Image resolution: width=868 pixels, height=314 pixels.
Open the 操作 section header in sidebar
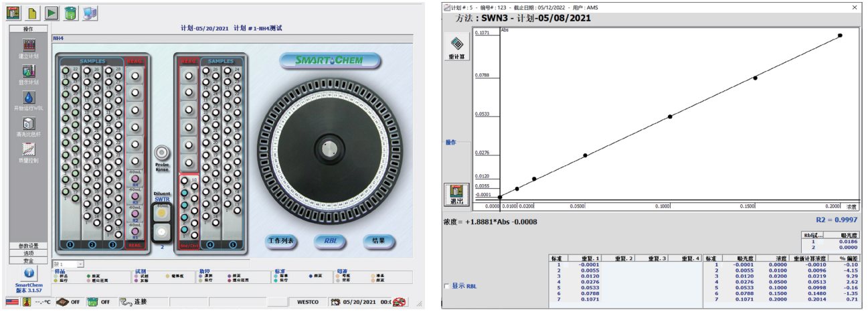click(29, 29)
